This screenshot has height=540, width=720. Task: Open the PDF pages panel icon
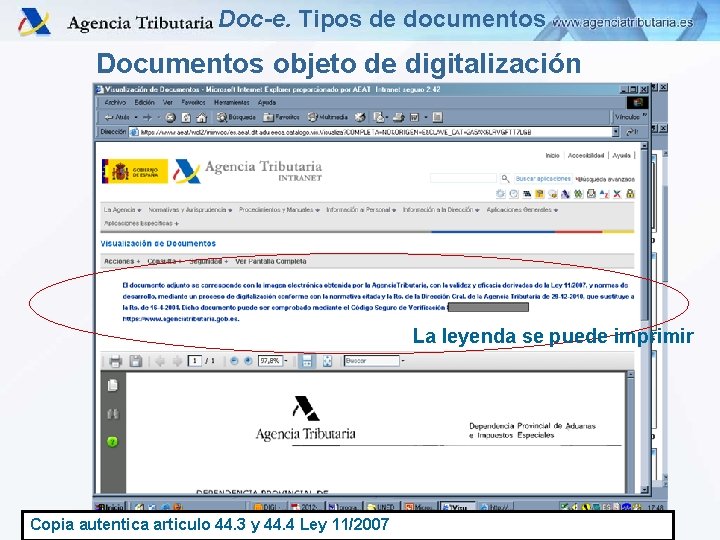pyautogui.click(x=112, y=385)
